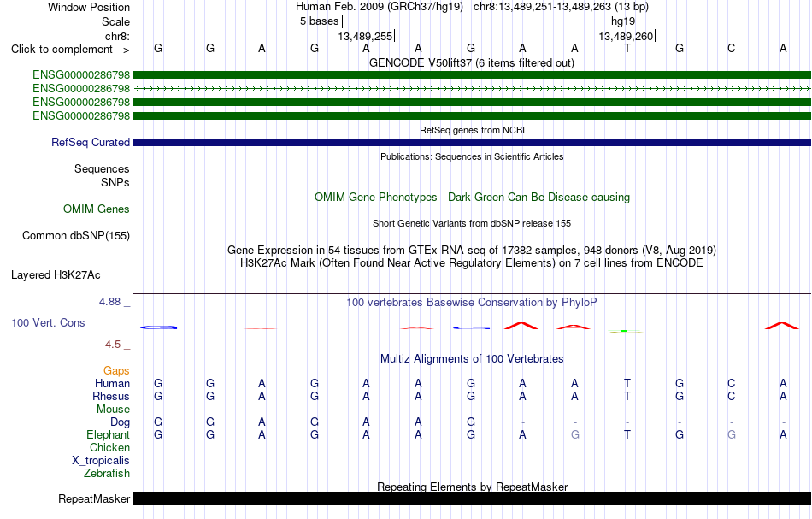Click the T base in Human row
This screenshot has height=519, width=812.
coord(627,383)
